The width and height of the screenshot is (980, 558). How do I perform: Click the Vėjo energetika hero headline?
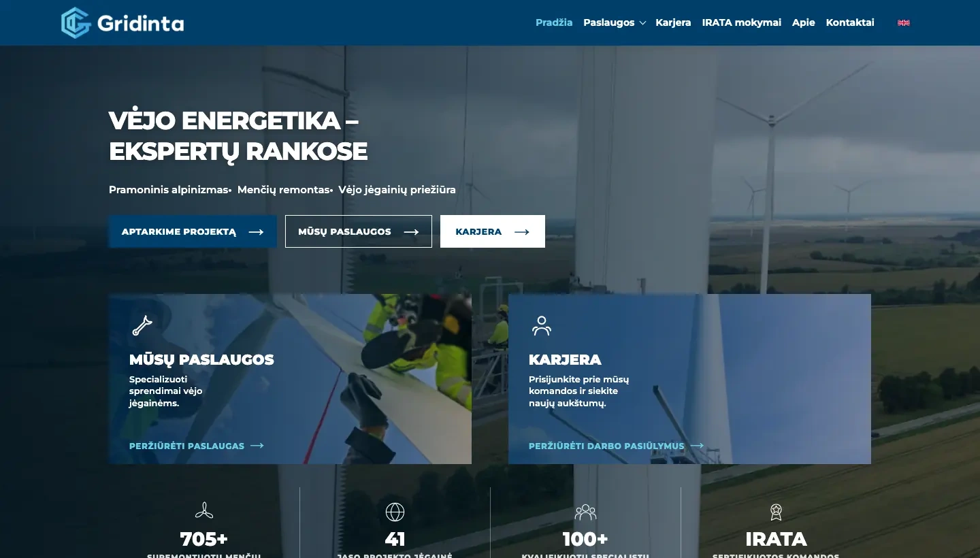(238, 135)
